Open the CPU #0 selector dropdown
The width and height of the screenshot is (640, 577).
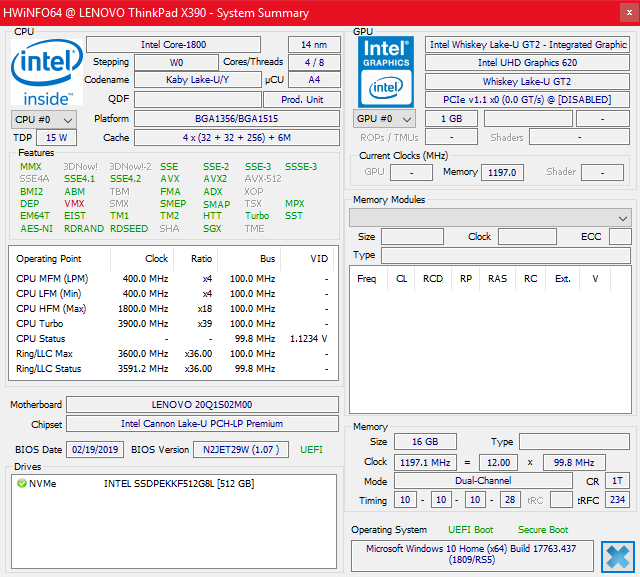click(x=44, y=120)
